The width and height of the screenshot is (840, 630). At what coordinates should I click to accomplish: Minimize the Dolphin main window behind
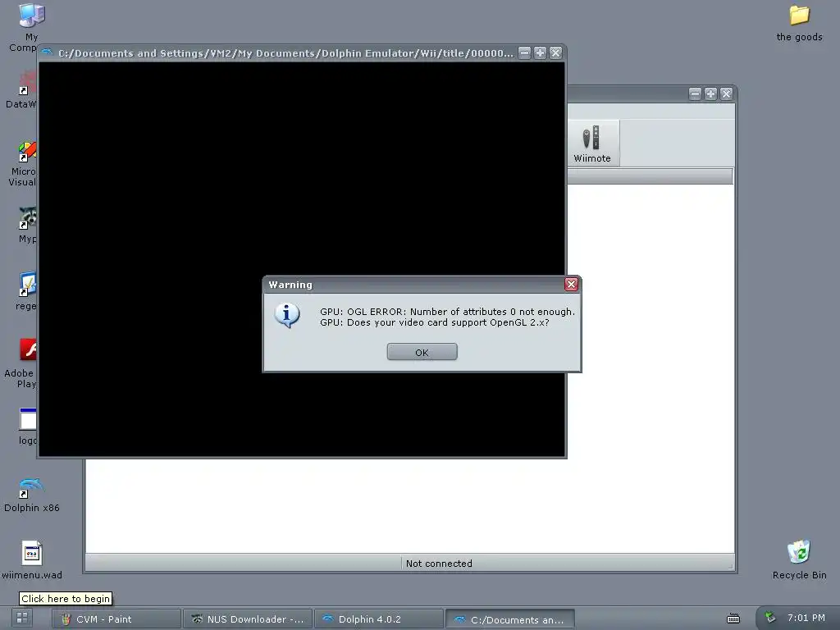tap(695, 94)
